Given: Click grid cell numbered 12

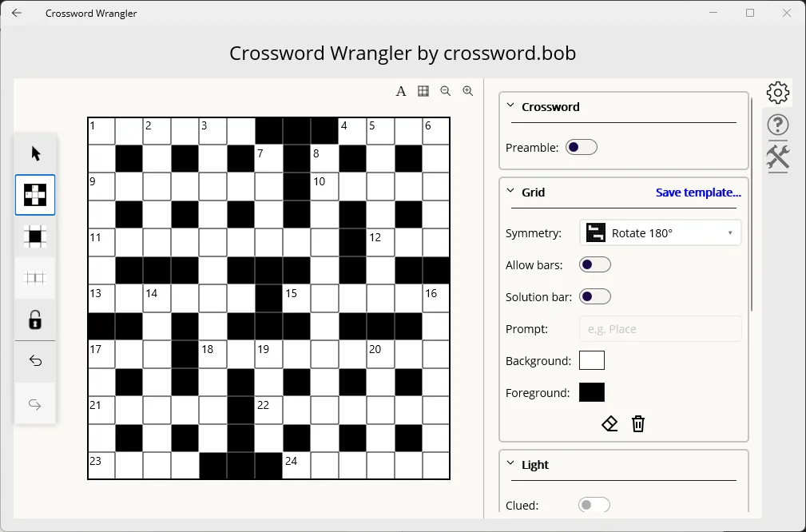Looking at the screenshot, I should pos(380,243).
